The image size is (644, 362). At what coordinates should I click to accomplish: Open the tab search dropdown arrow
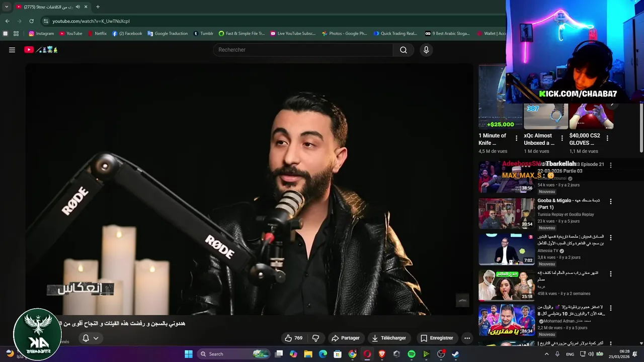[x=7, y=7]
